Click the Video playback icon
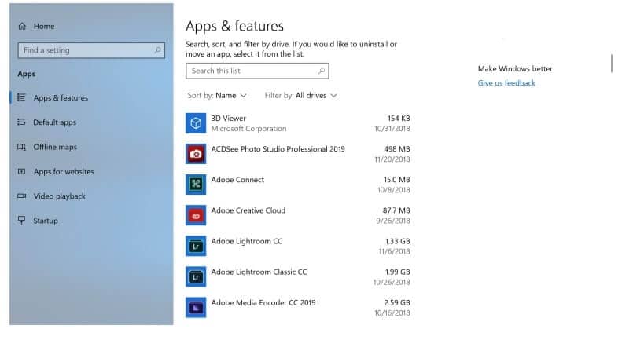644x340 pixels. (21, 196)
